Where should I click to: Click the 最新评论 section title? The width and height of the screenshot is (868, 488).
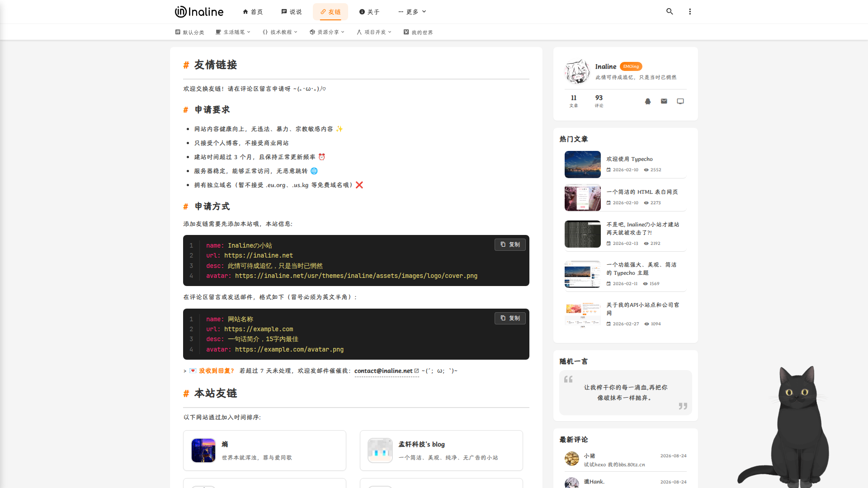574,440
